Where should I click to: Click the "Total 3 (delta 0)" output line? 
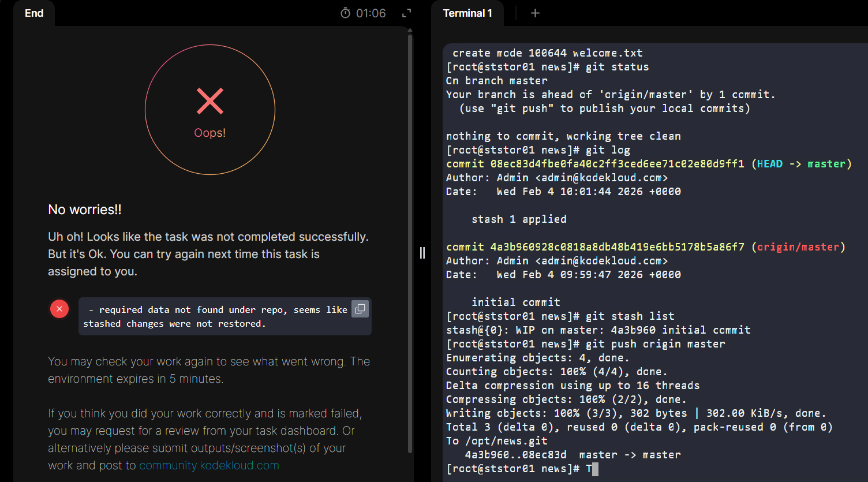coord(639,427)
